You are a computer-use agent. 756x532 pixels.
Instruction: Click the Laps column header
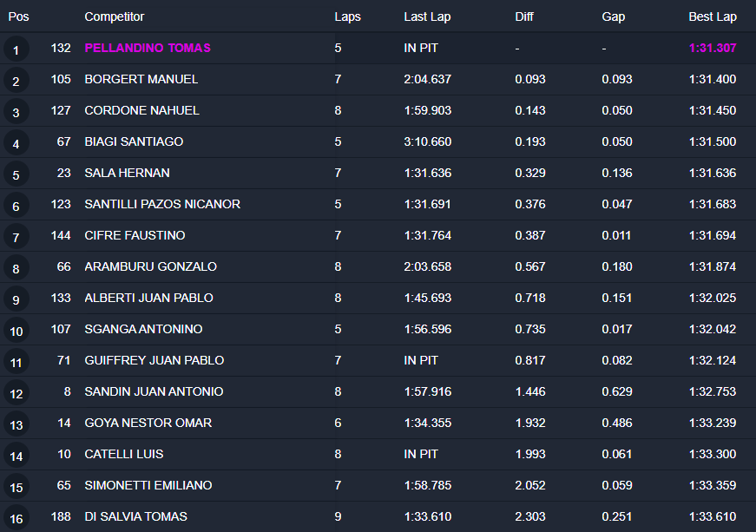tap(347, 16)
